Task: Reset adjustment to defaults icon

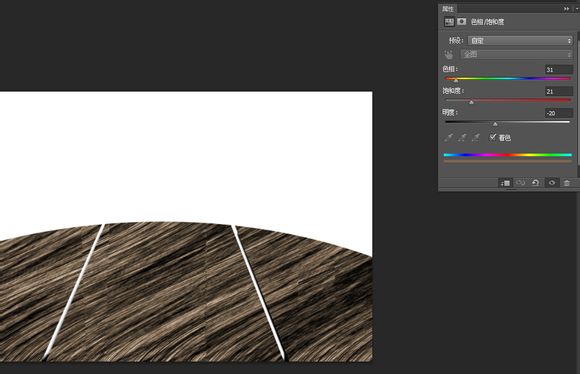Action: tap(535, 183)
